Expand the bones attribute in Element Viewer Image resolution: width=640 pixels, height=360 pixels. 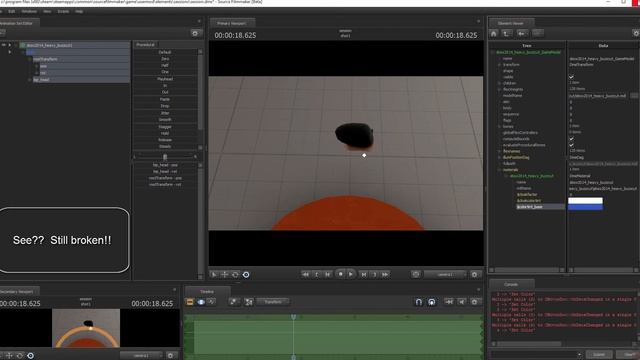tap(499, 127)
